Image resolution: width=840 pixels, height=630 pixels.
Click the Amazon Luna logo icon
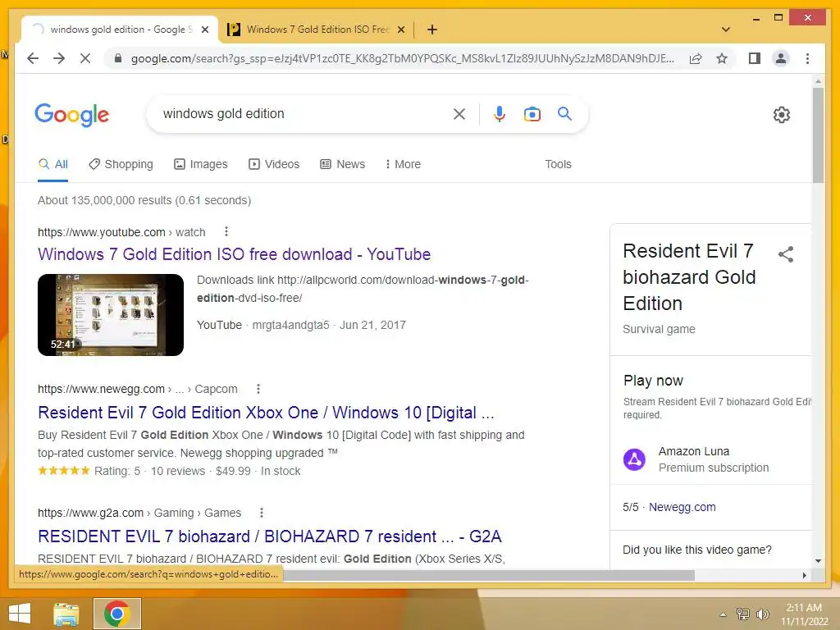[x=634, y=459]
